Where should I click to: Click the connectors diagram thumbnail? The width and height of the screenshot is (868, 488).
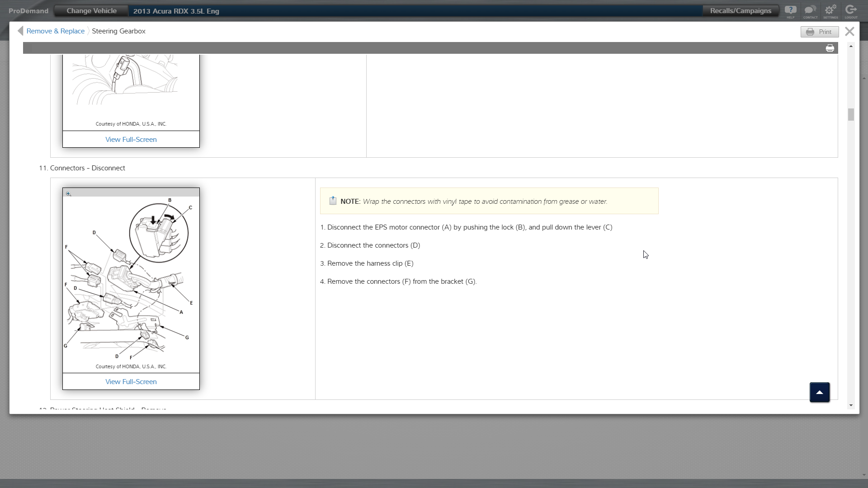click(x=131, y=280)
